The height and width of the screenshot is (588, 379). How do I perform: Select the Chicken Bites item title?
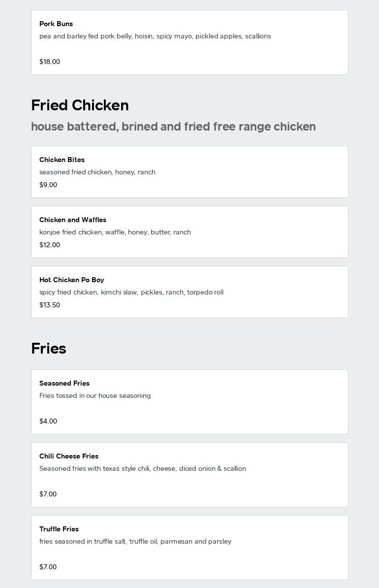pos(62,160)
